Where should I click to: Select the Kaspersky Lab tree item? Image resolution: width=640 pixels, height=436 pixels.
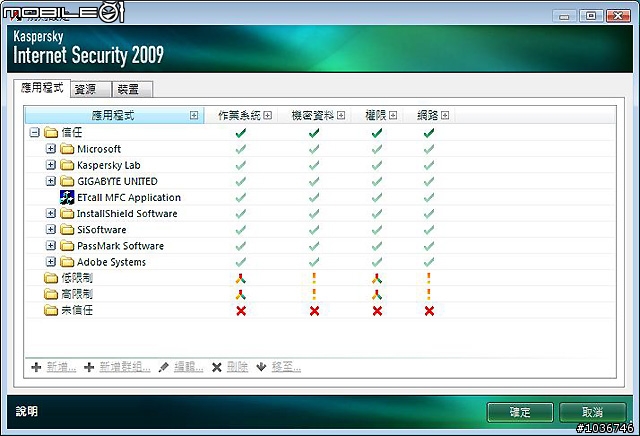point(109,165)
